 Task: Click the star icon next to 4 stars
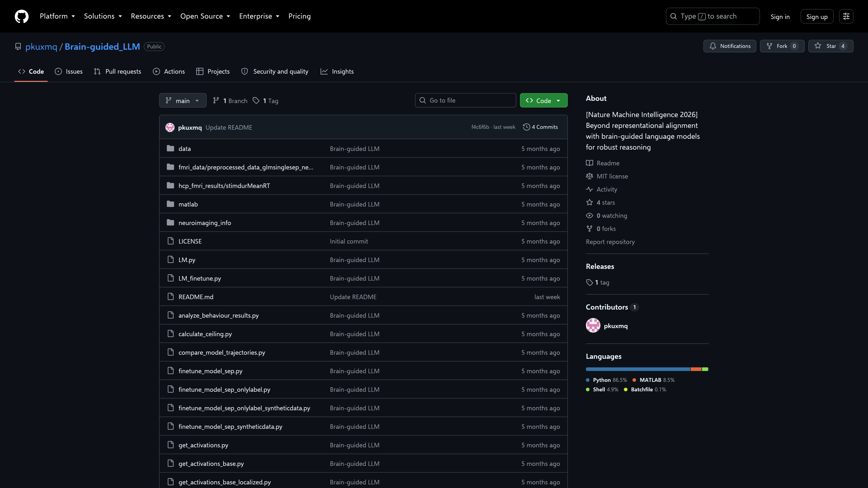[589, 202]
